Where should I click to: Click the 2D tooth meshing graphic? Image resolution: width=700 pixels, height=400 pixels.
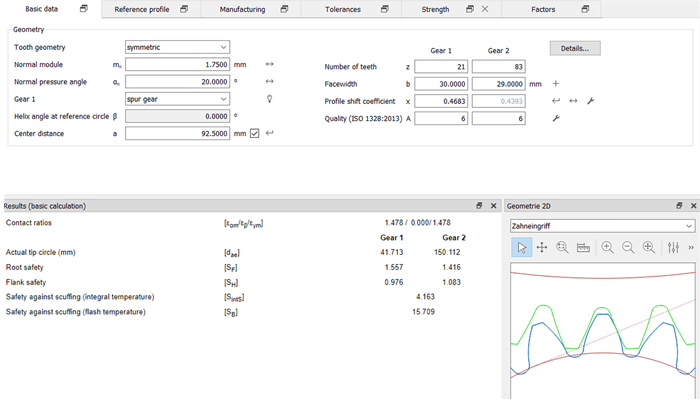603,330
